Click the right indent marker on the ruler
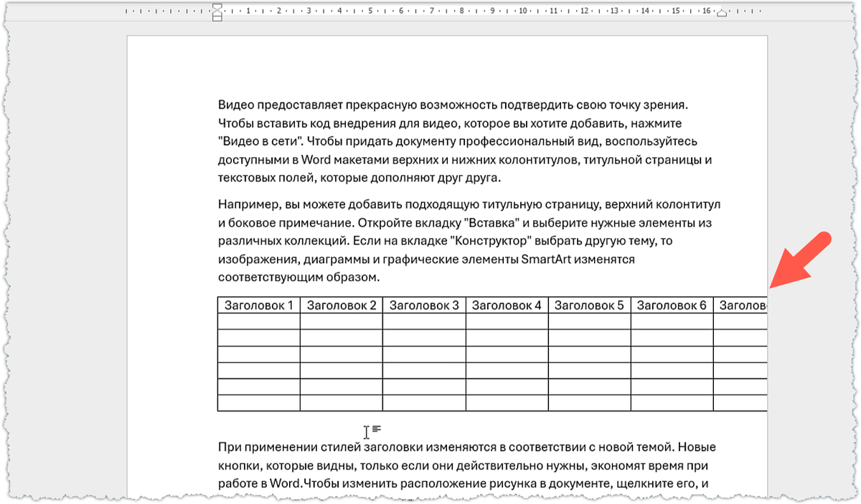861x504 pixels. coord(722,14)
